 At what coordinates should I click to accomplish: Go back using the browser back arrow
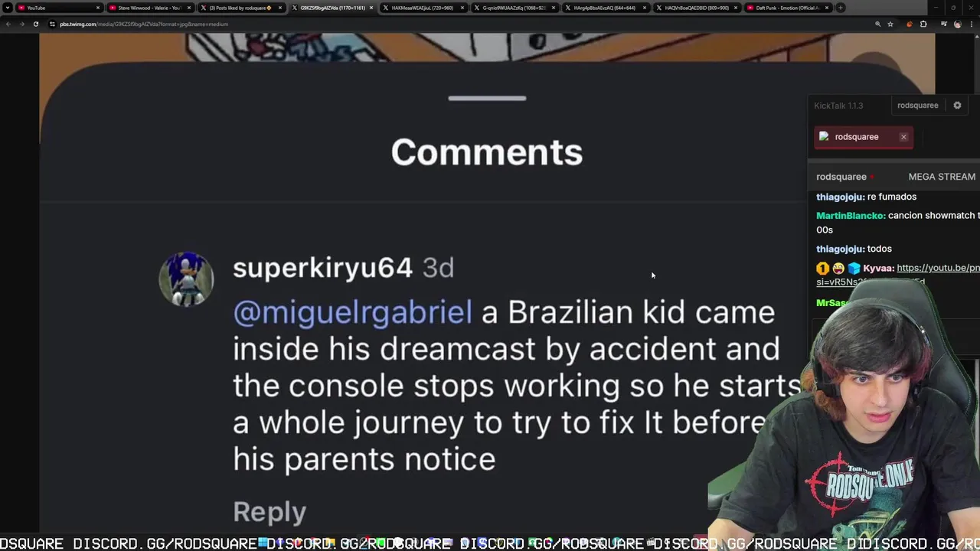pos(8,24)
